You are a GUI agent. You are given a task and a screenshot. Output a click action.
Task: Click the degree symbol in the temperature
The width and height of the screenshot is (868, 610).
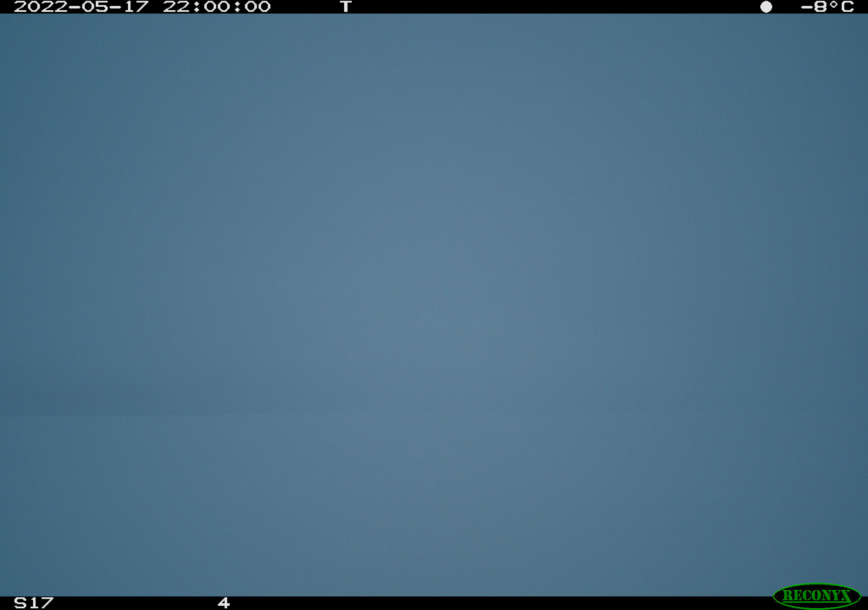(x=834, y=4)
